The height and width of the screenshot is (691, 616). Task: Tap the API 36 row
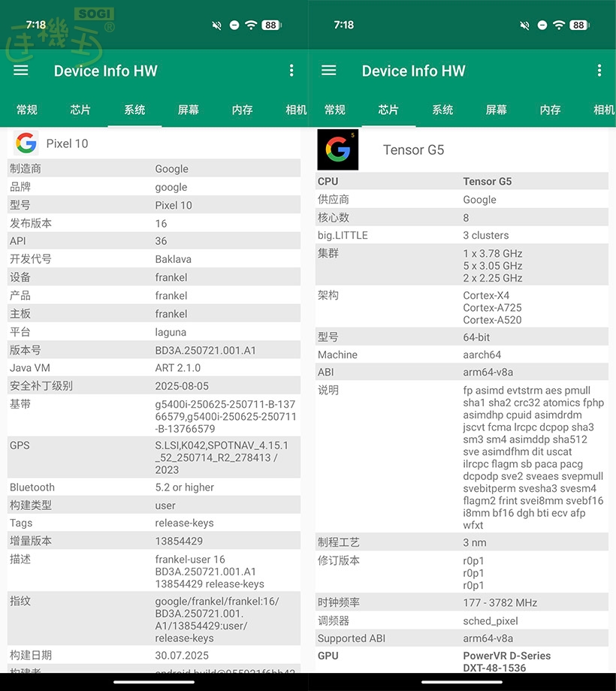pyautogui.click(x=154, y=241)
